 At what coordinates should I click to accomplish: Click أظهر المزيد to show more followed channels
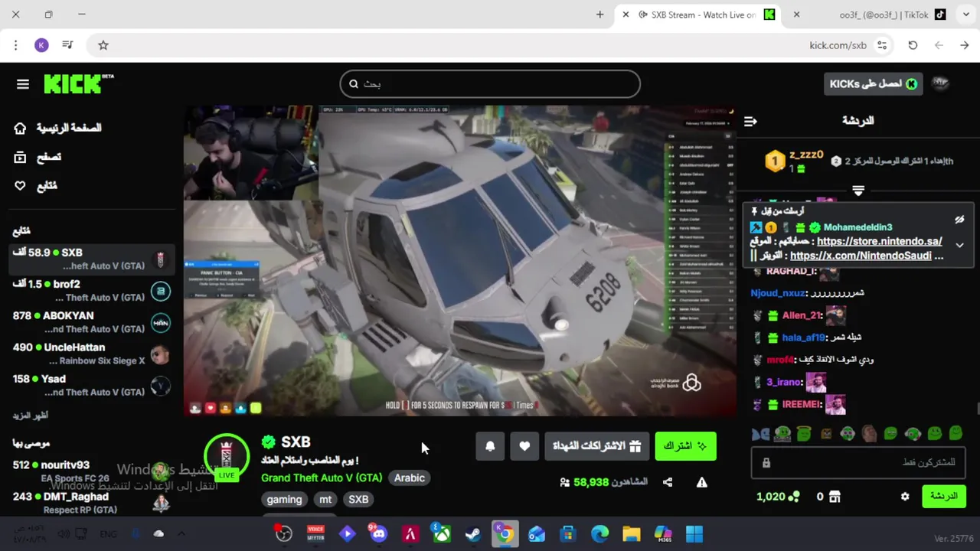click(31, 416)
